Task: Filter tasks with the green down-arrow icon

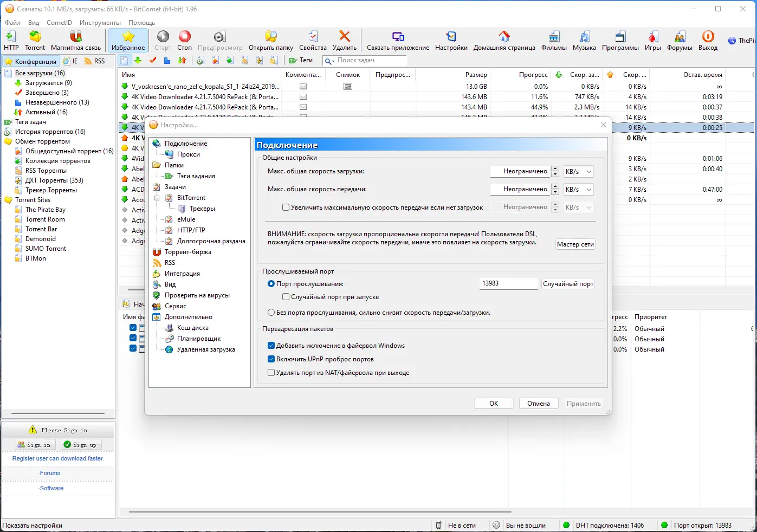Action: coord(138,61)
